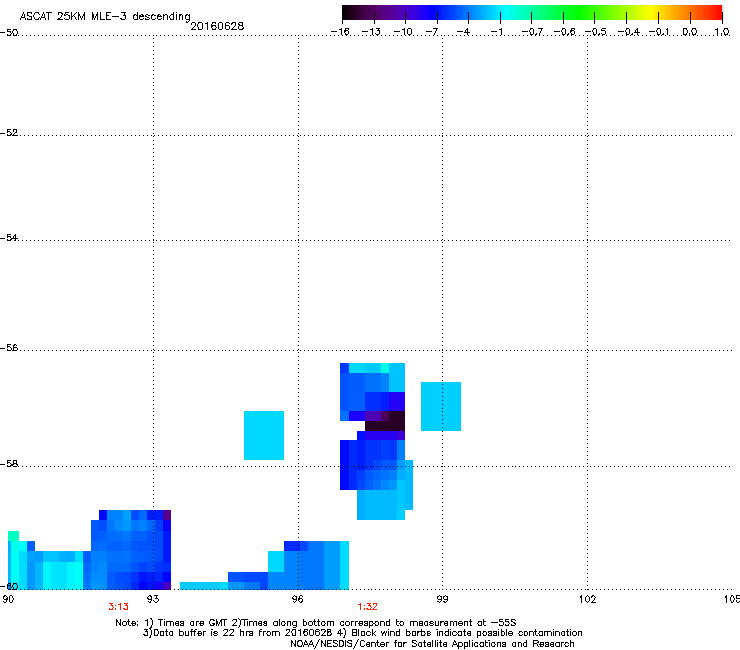Click the colorbar tick label -13

[371, 32]
